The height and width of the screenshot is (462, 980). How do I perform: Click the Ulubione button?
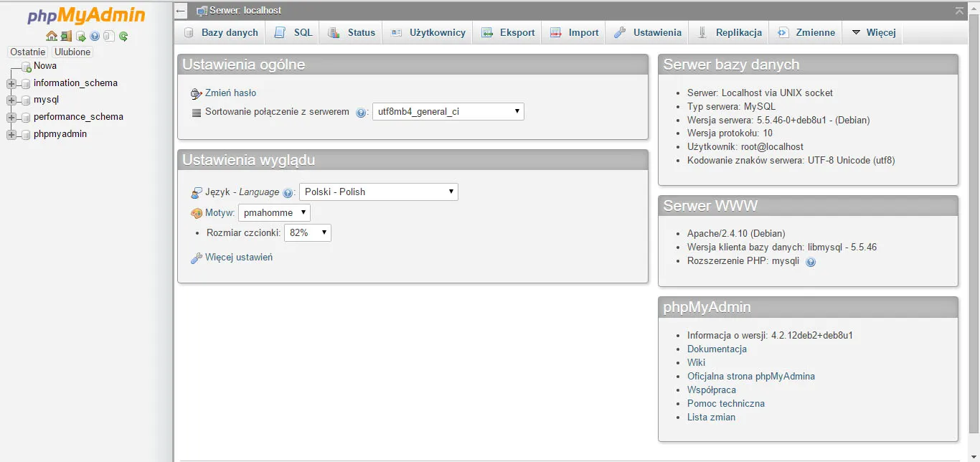(x=72, y=52)
